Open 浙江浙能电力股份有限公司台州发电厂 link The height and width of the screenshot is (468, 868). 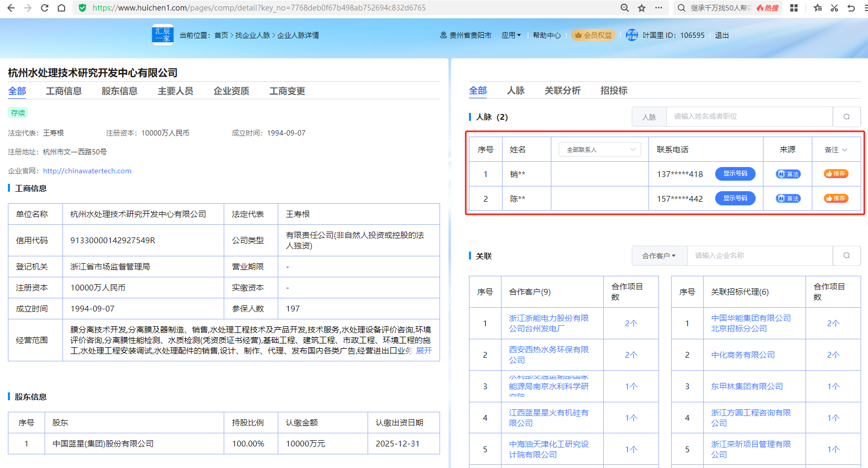click(549, 324)
